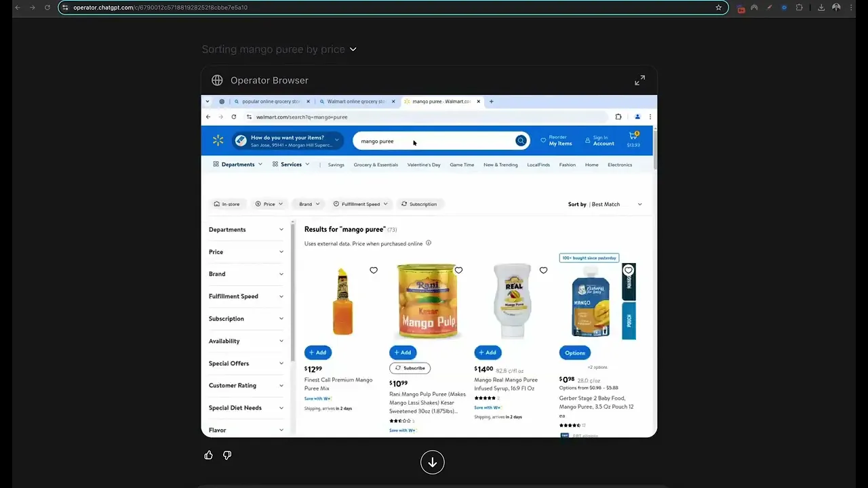This screenshot has width=868, height=488.
Task: Click the inner browser reload icon
Action: pyautogui.click(x=233, y=117)
